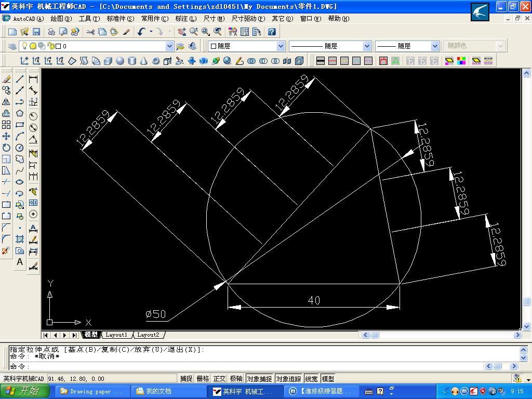Open the 绘图(D) menu

tap(61, 19)
